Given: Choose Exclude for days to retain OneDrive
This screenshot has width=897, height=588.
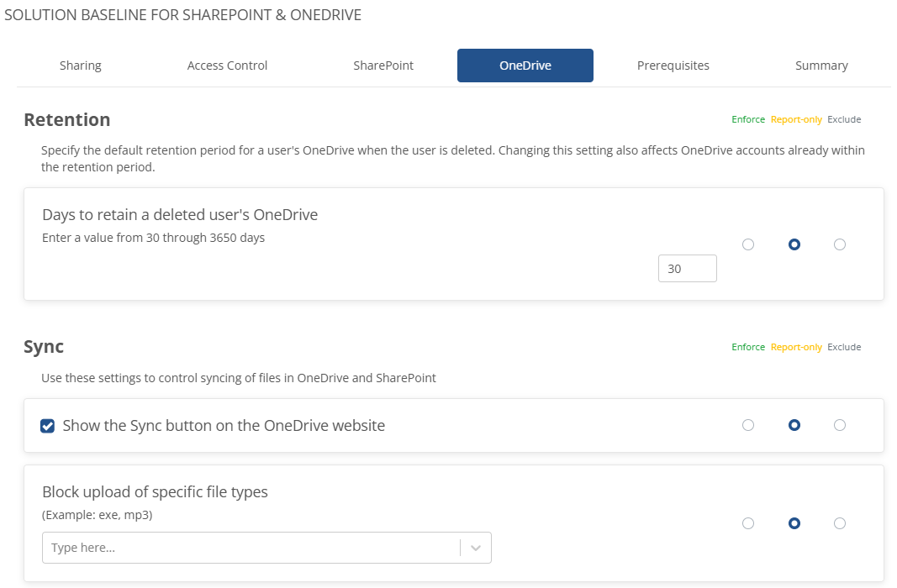Looking at the screenshot, I should point(840,244).
